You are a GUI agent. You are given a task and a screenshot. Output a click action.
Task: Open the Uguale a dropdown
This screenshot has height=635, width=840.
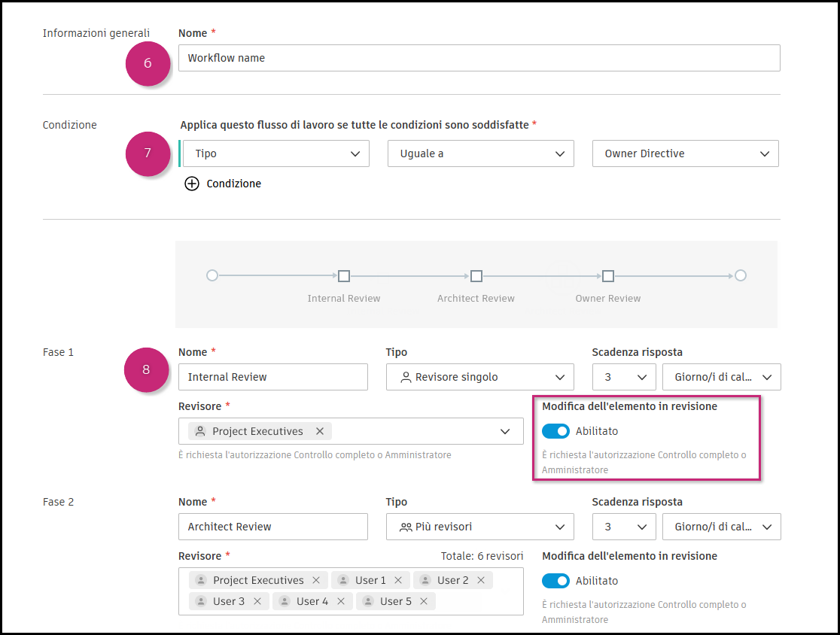[480, 153]
